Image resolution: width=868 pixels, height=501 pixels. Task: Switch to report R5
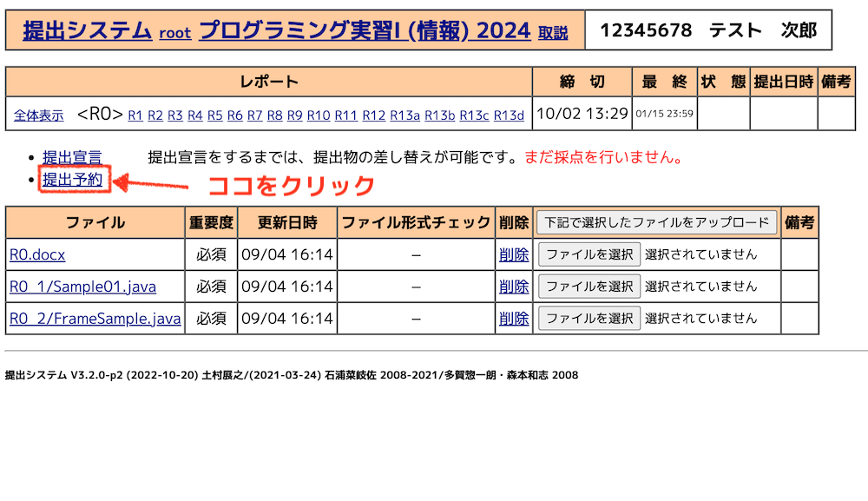214,115
